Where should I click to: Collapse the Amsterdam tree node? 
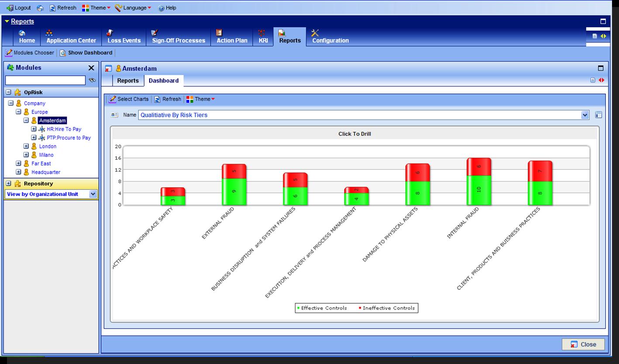(26, 120)
